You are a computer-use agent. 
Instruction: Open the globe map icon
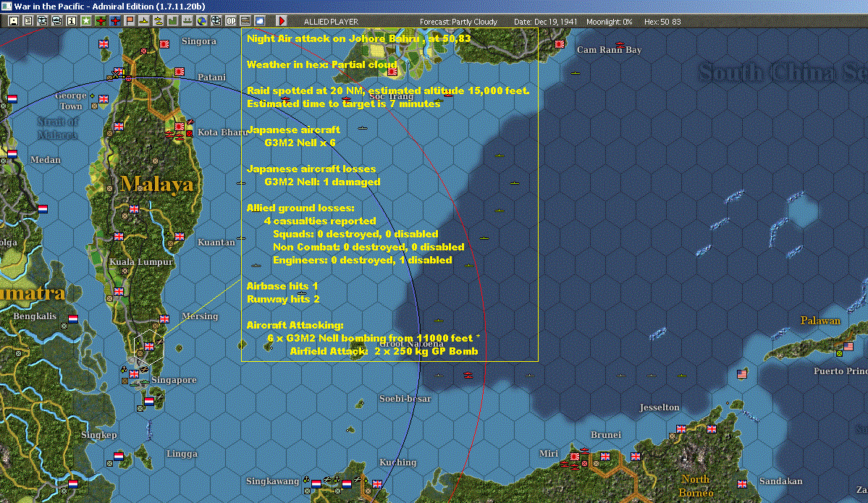(201, 21)
